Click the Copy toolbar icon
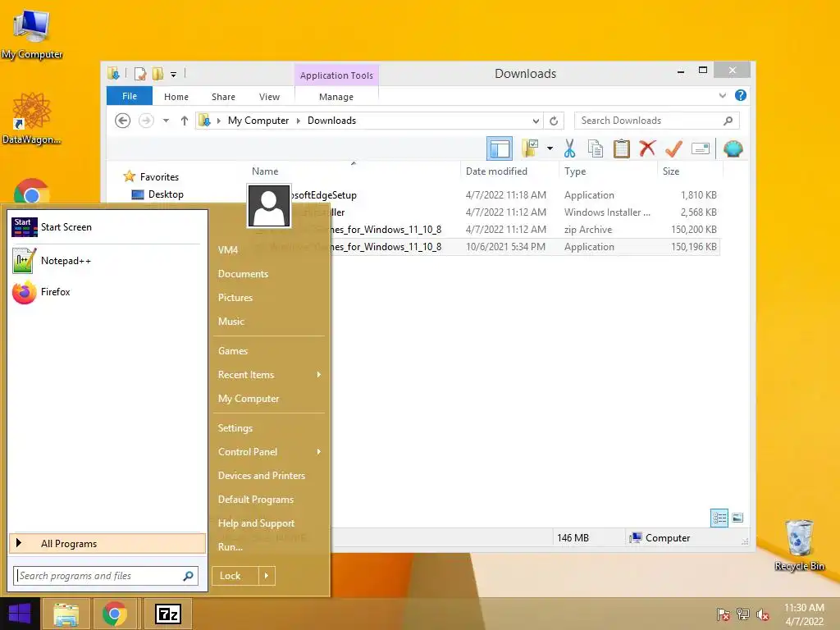This screenshot has height=630, width=840. coord(596,148)
